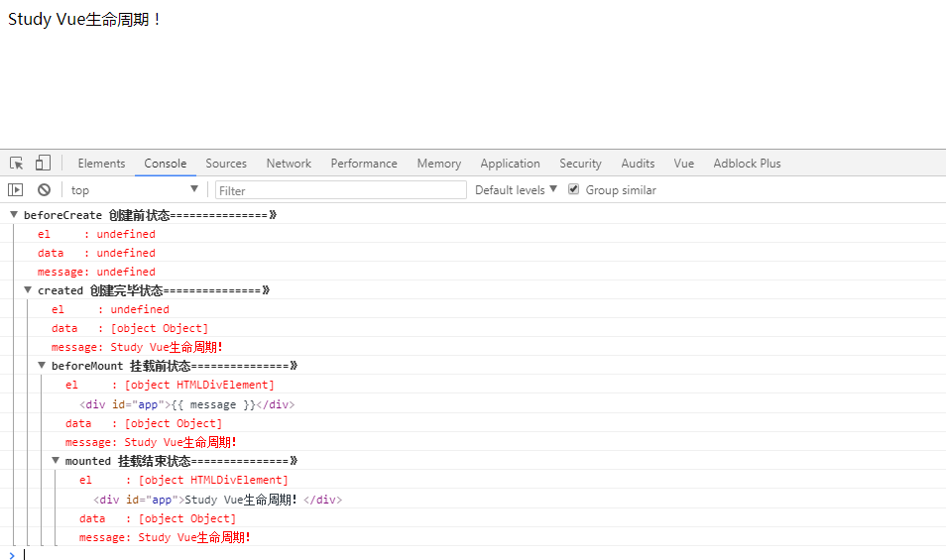Select created 'el : undefined' line
The image size is (946, 560).
pos(110,309)
